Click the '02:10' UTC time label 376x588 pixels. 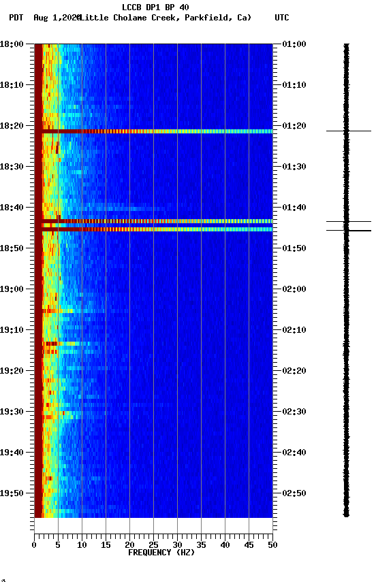click(x=294, y=330)
